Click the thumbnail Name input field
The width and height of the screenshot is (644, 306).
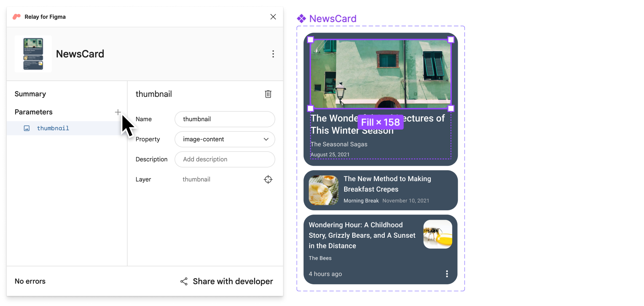[225, 119]
